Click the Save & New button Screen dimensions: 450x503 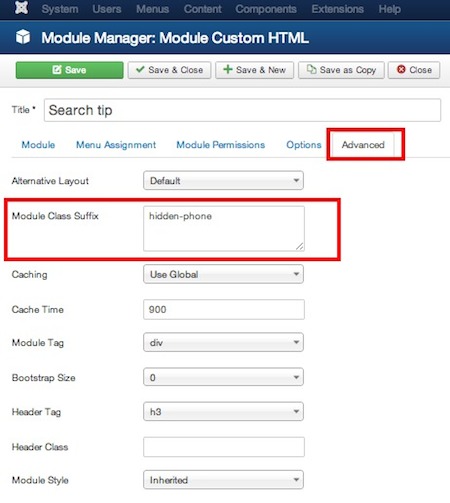(x=254, y=70)
